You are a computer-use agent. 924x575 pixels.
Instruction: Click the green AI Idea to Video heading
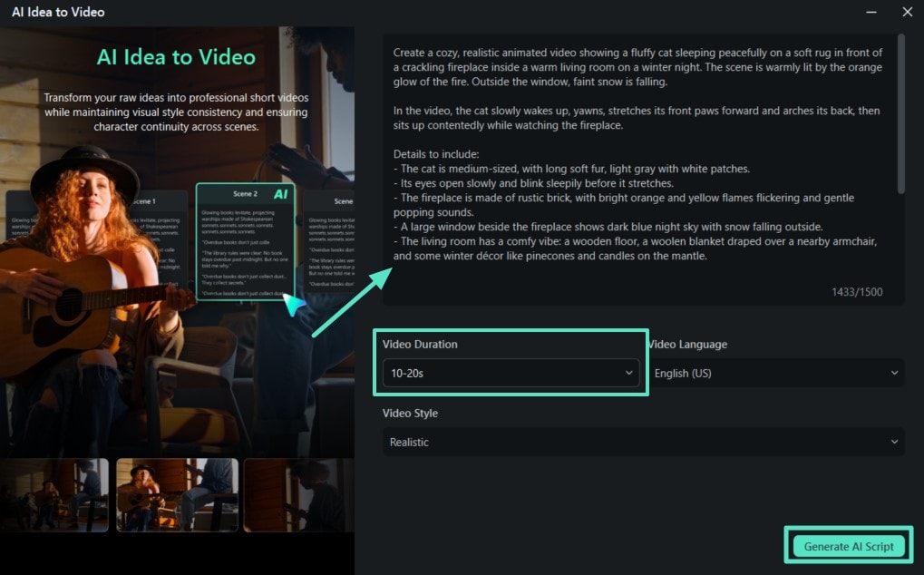(x=176, y=57)
